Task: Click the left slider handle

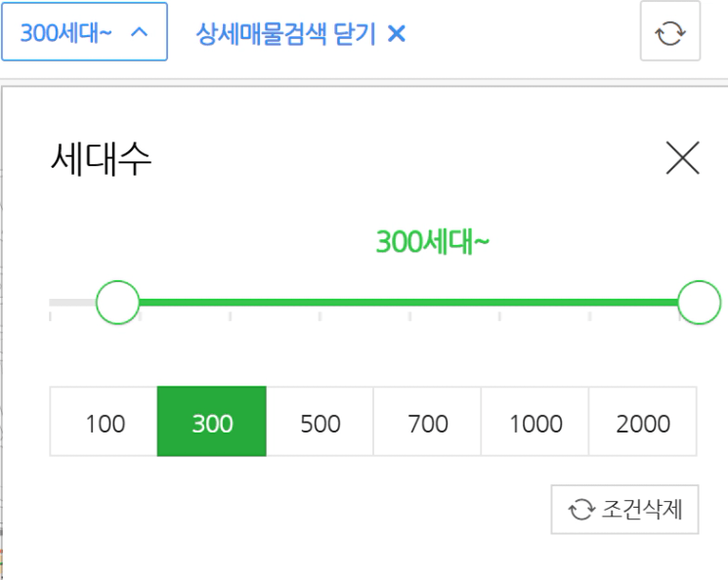Action: [x=118, y=303]
